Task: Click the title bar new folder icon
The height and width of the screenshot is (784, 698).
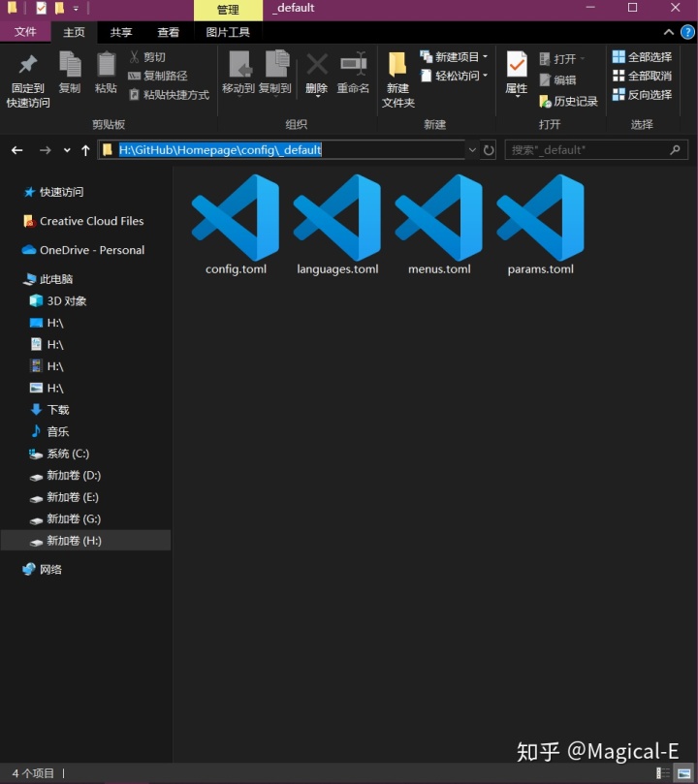Action: click(59, 8)
